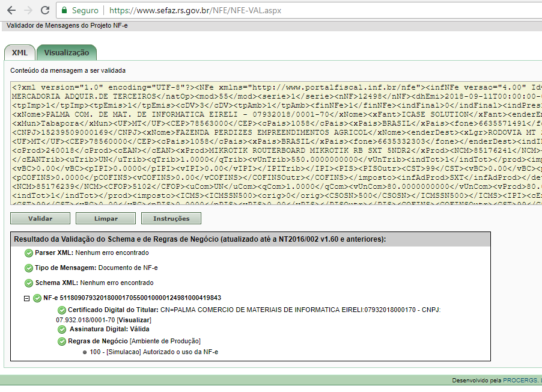The width and height of the screenshot is (542, 392).
Task: Collapse the NF-e result tree node
Action: tap(26, 298)
